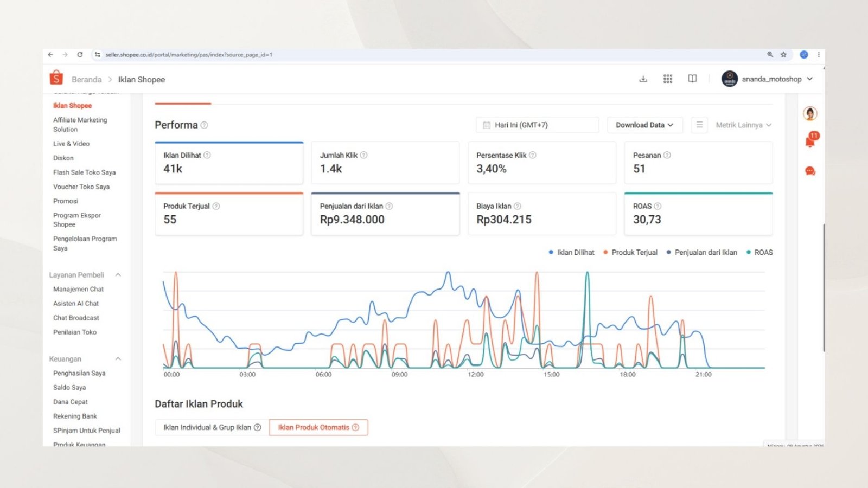Click the help icon beside Performa
868x488 pixels.
(205, 125)
